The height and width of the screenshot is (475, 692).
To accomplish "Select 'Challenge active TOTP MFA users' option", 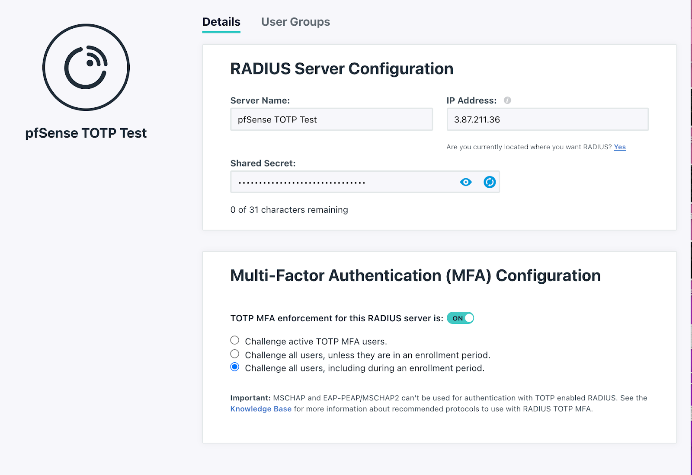I will click(235, 341).
